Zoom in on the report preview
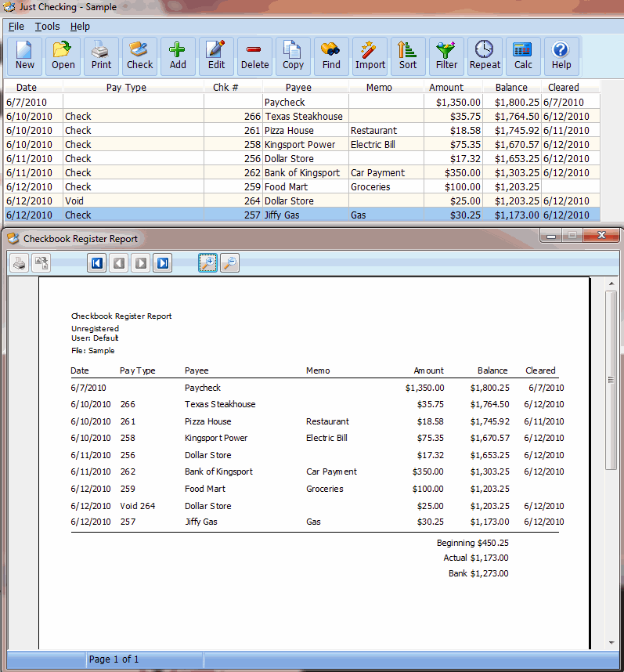624x672 pixels. pos(207,263)
